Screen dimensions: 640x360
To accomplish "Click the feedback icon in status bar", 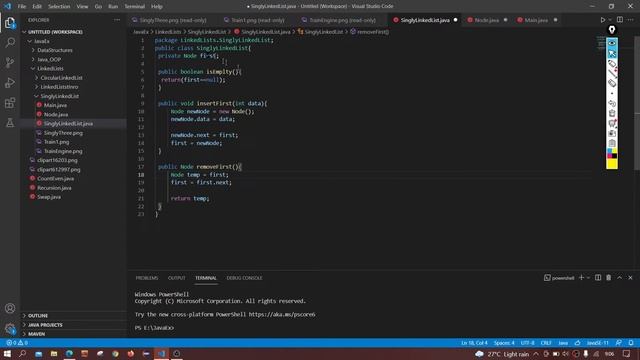I will point(619,343).
